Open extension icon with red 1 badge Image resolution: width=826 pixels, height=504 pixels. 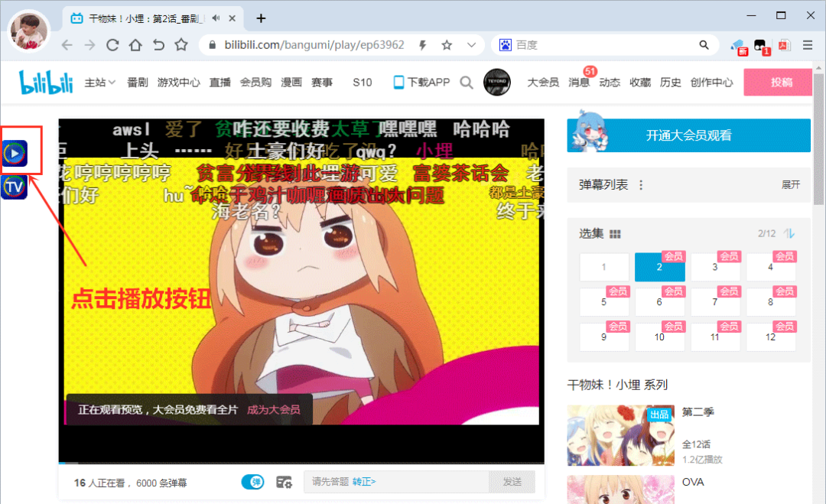pos(762,47)
